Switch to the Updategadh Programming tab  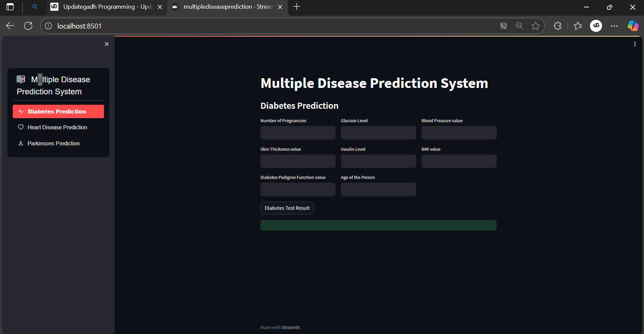[x=101, y=7]
